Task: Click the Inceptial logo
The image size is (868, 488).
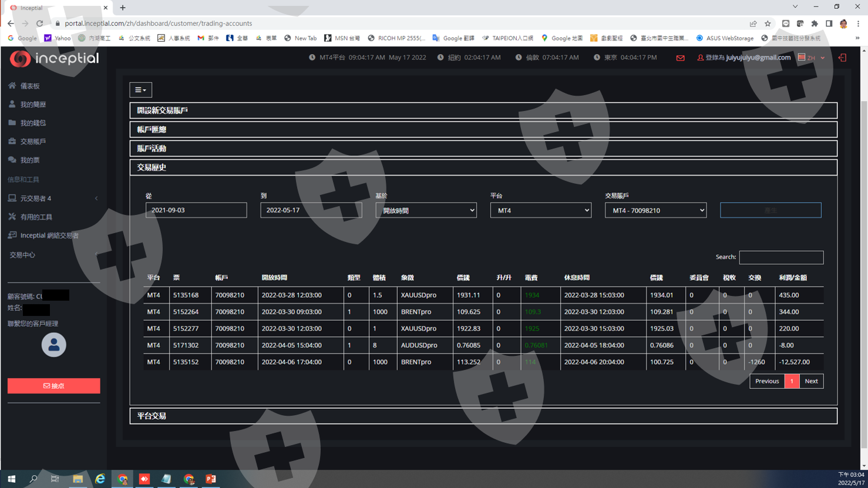Action: coord(54,58)
